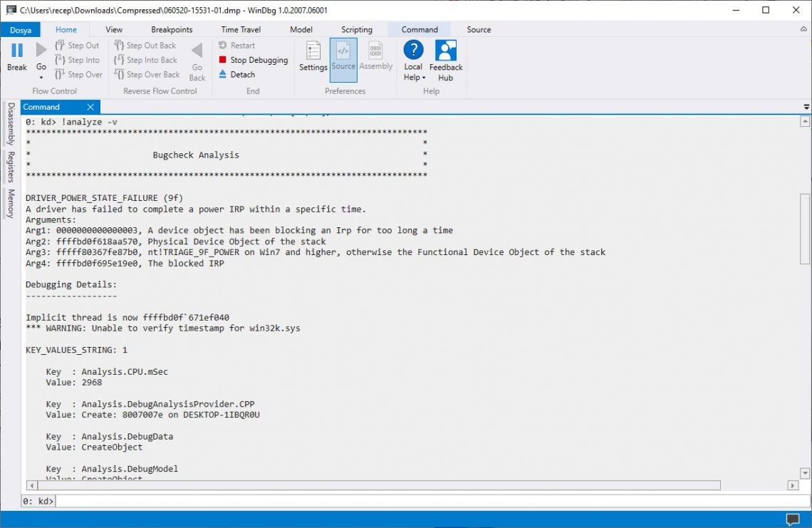The image size is (812, 528).
Task: Open the window tab list dropdown
Action: pyautogui.click(x=806, y=107)
